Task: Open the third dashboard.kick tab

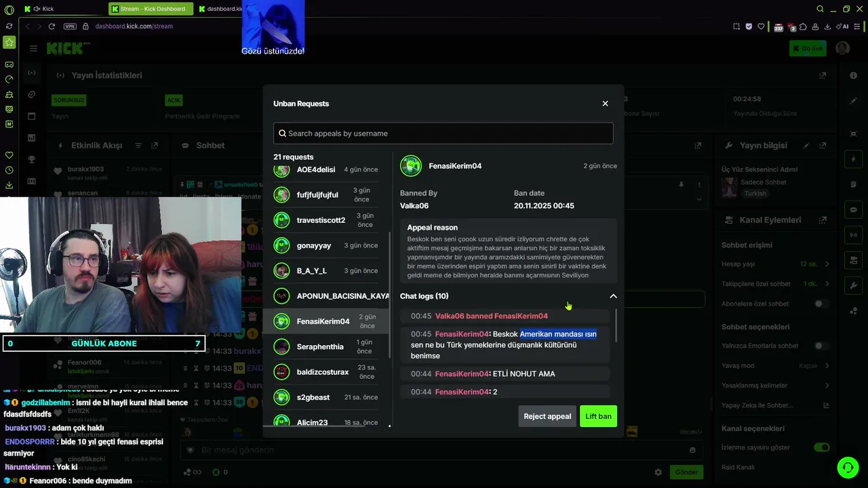Action: click(x=219, y=9)
